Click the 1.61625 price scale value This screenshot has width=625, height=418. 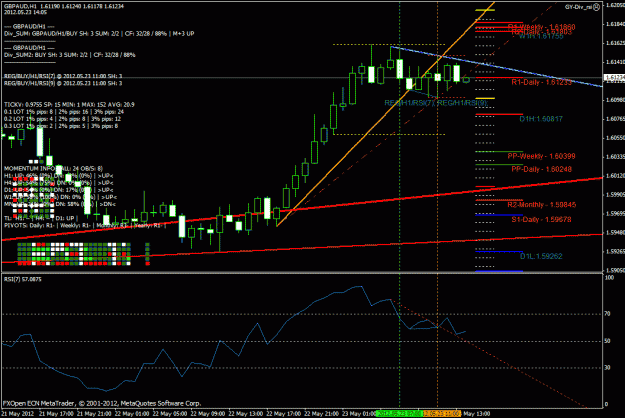coord(615,43)
